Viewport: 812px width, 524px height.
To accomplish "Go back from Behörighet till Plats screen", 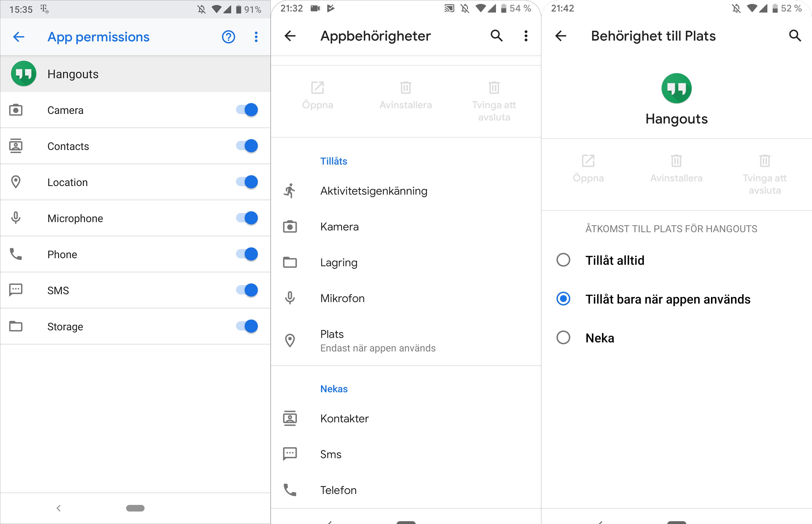I will pos(561,36).
